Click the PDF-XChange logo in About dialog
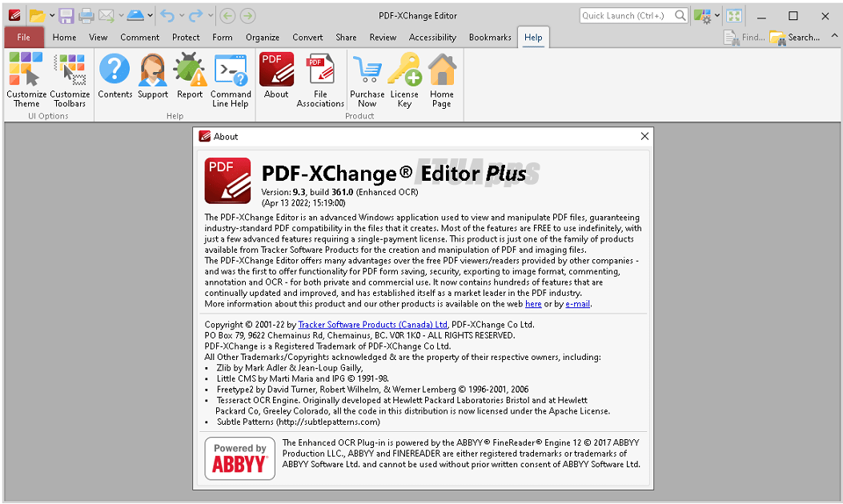843x504 pixels. pyautogui.click(x=227, y=181)
